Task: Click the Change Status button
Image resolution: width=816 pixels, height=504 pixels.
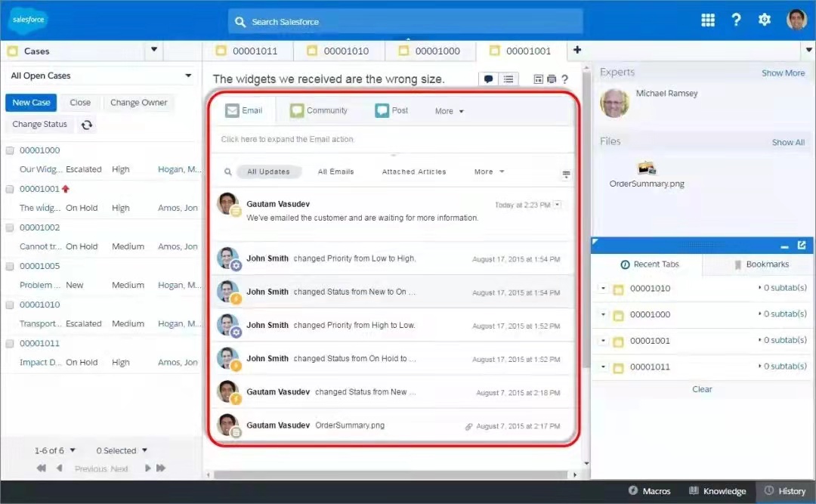Action: [x=39, y=125]
